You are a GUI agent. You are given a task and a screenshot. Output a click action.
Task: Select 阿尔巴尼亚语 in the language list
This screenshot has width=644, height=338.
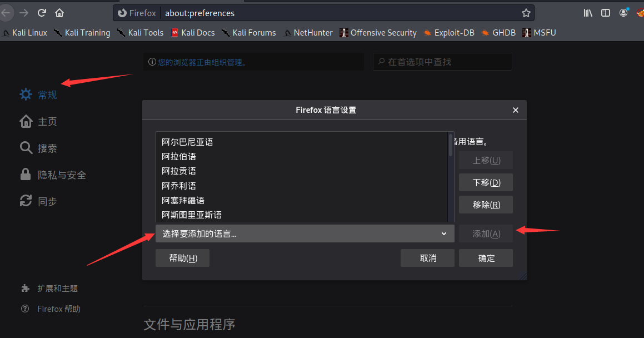click(302, 142)
